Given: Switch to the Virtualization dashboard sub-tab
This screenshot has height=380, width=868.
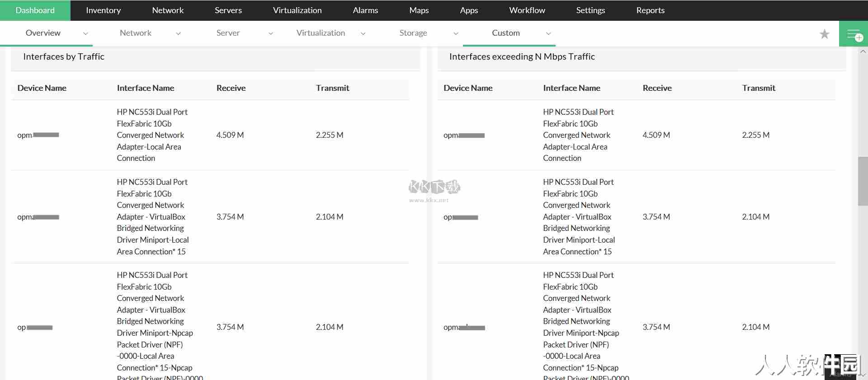Looking at the screenshot, I should point(321,33).
